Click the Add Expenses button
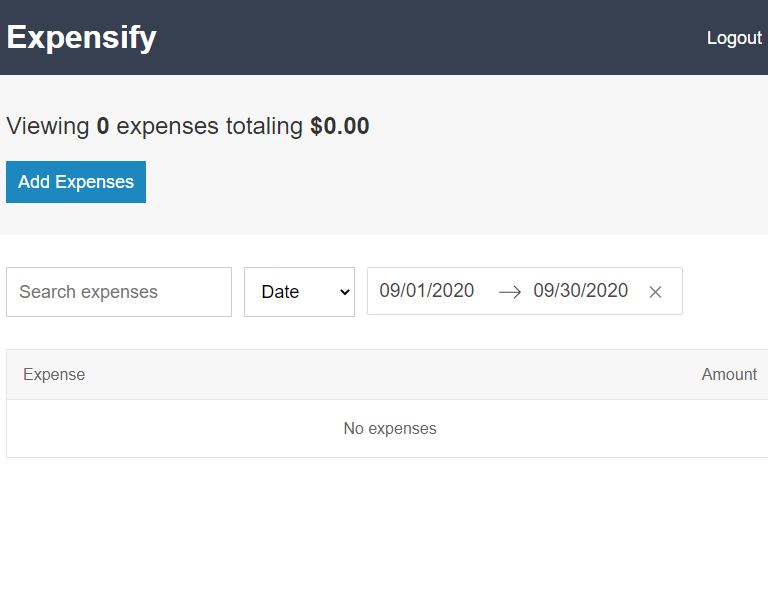Image resolution: width=768 pixels, height=590 pixels. (76, 182)
